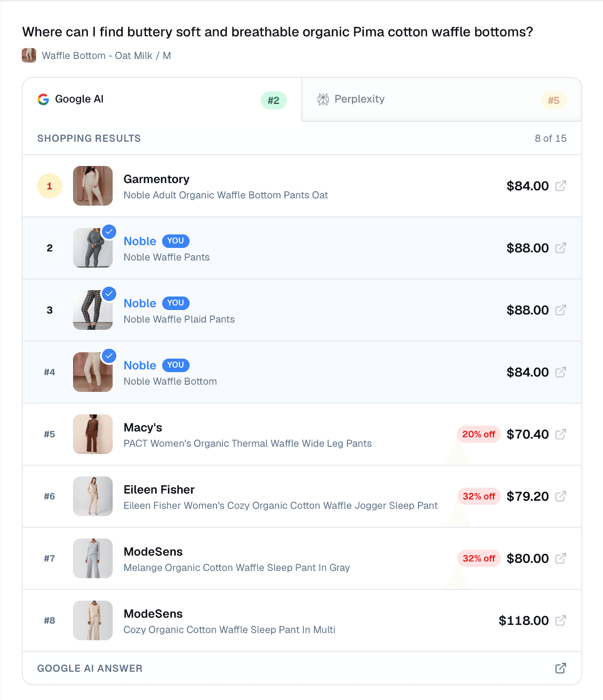The width and height of the screenshot is (603, 700).
Task: Click the Google logo icon
Action: [x=43, y=99]
